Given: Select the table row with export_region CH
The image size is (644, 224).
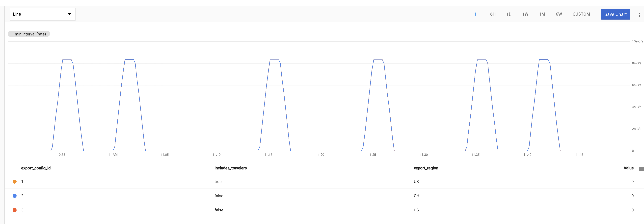Looking at the screenshot, I should pyautogui.click(x=322, y=196).
